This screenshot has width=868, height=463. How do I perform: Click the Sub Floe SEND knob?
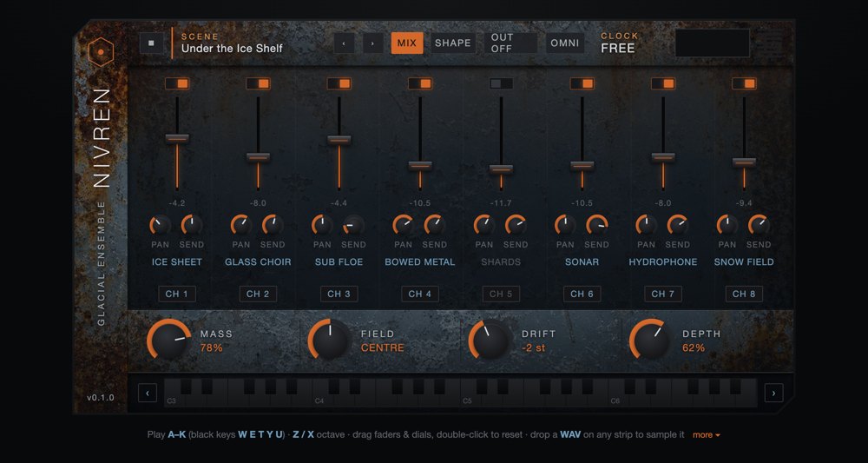click(354, 225)
